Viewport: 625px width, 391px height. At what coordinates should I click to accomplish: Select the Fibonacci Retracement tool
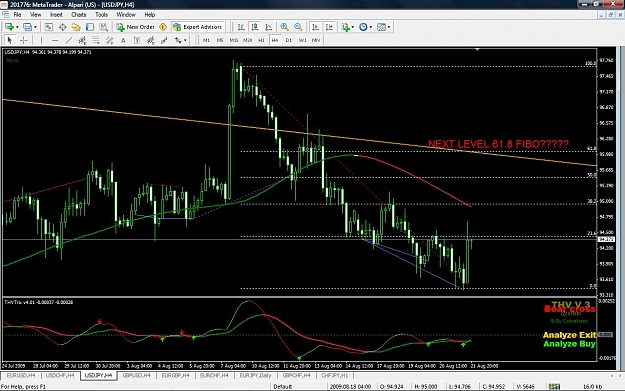(96, 40)
